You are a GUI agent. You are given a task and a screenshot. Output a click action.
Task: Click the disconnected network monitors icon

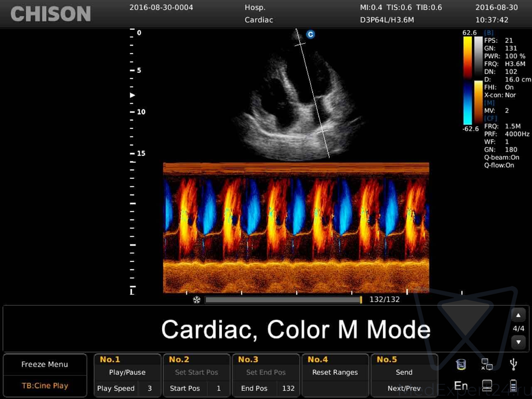point(487,365)
